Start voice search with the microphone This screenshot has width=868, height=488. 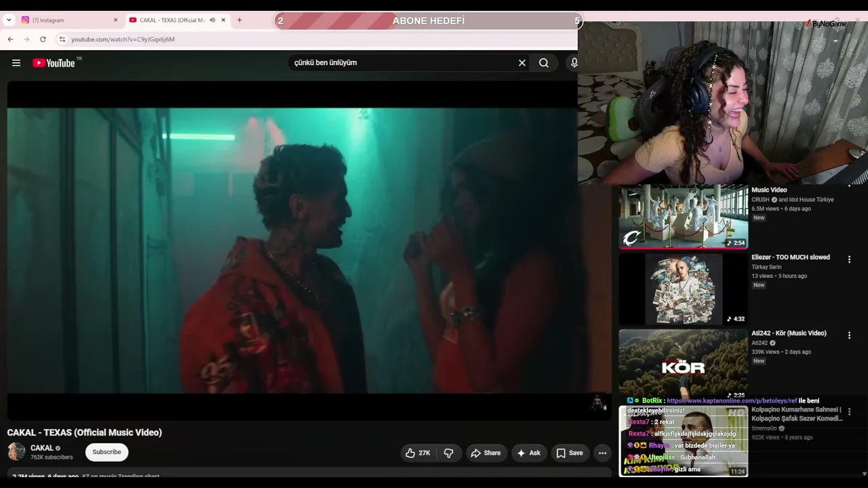[x=574, y=63]
